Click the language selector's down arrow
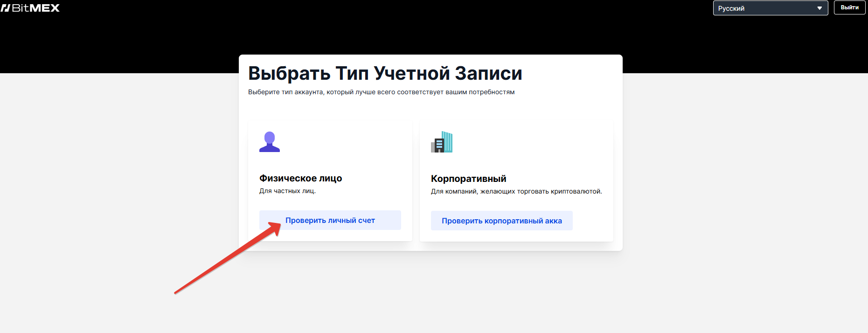The image size is (868, 333). (x=819, y=8)
